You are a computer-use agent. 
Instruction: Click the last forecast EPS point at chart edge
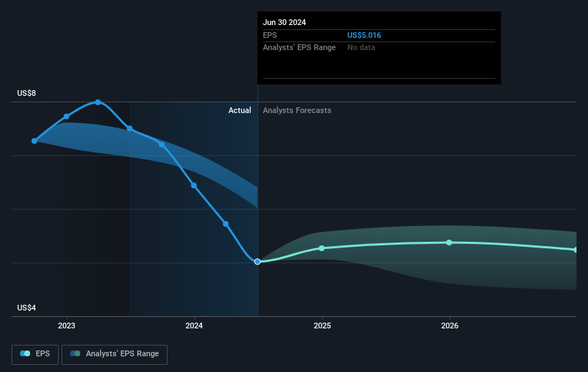pos(576,250)
